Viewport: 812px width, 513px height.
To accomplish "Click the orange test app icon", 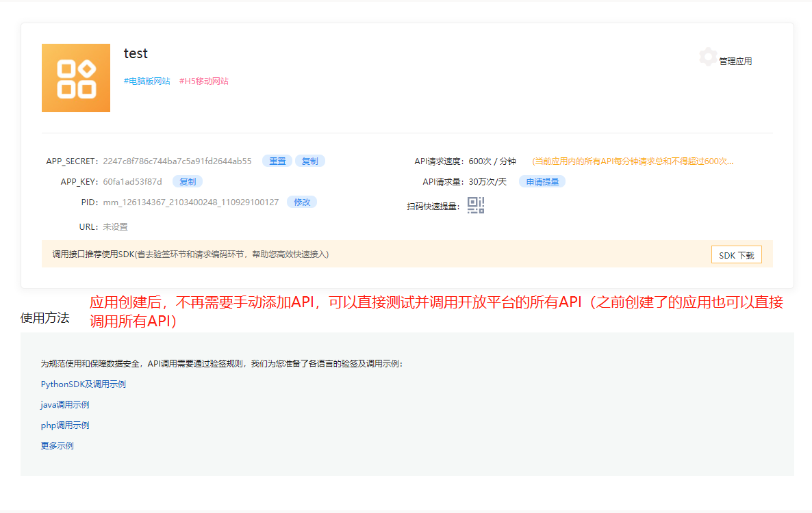I will click(x=76, y=78).
